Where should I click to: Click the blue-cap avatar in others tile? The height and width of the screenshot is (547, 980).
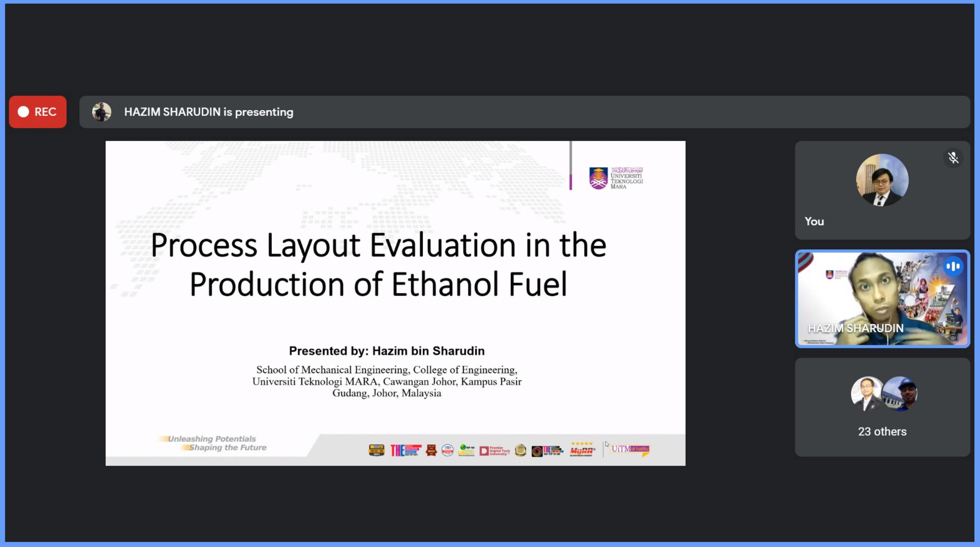900,394
